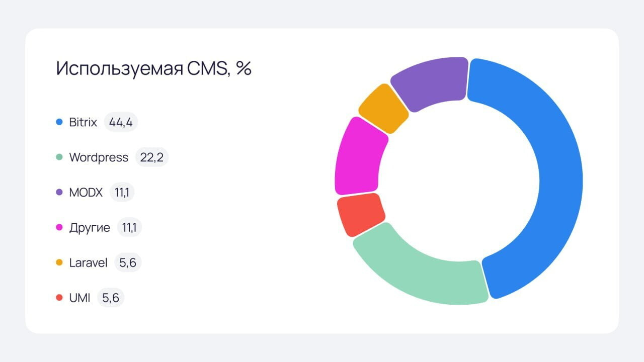Select the Bitrix legend label

coord(83,122)
